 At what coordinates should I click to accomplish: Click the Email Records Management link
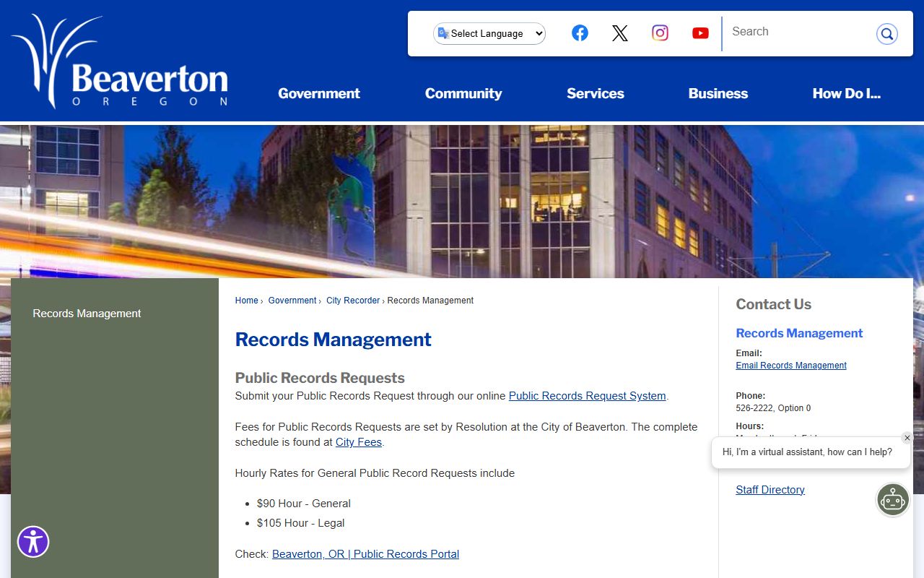[x=791, y=366]
